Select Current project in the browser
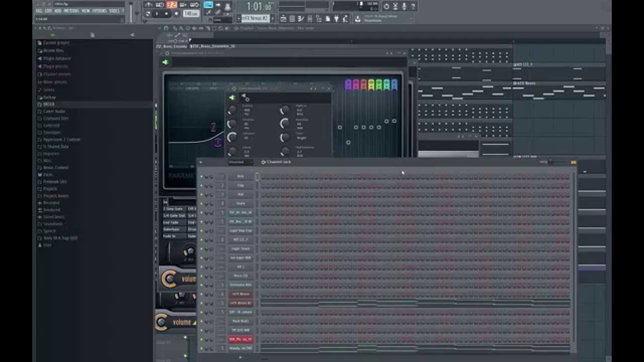The width and height of the screenshot is (644, 362). (x=56, y=43)
